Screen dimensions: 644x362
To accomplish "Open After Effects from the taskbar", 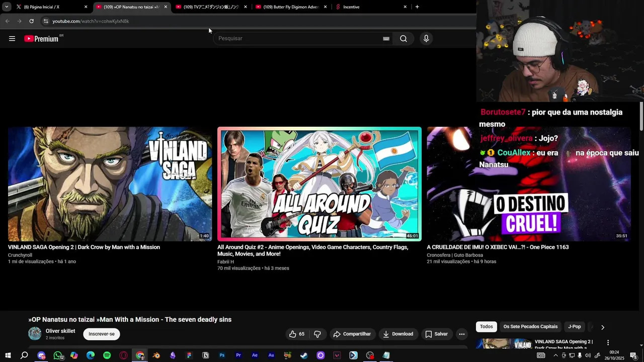I will [x=255, y=355].
